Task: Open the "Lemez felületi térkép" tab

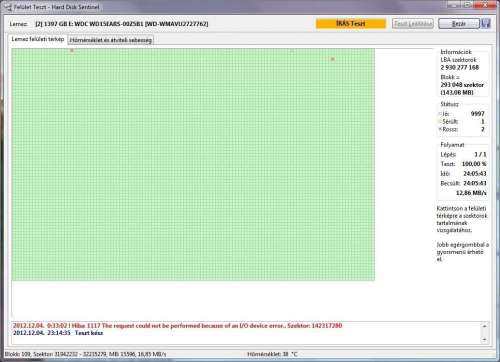Action: click(38, 39)
